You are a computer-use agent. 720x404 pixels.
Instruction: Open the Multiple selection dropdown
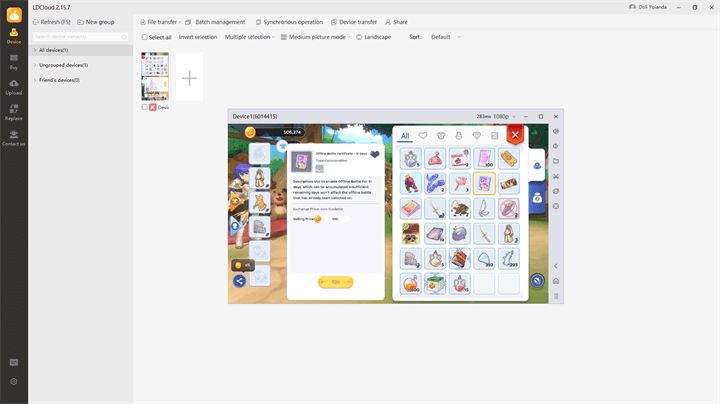pyautogui.click(x=249, y=37)
